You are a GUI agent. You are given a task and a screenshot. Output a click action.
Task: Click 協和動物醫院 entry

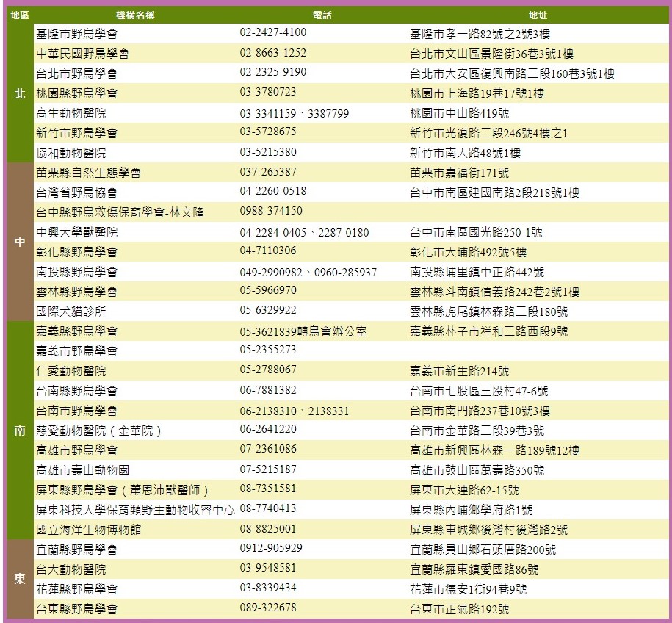(x=71, y=153)
